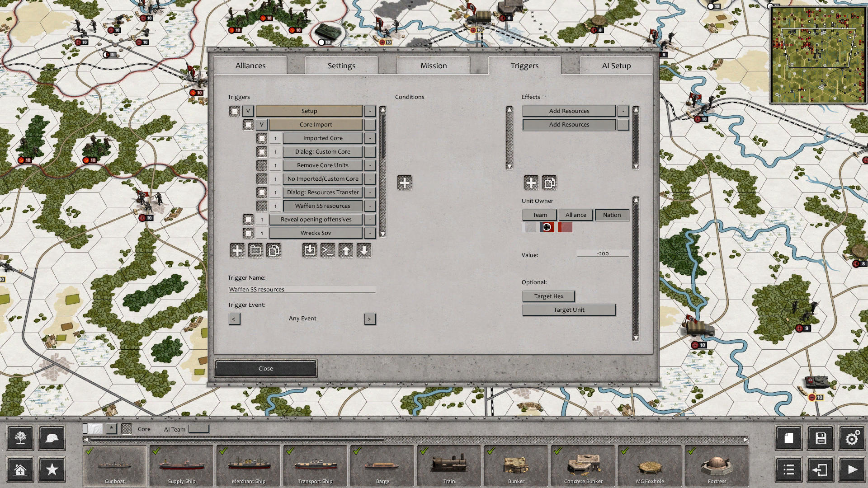Pick the Concrete Bunker unit
This screenshot has height=488, width=868.
point(583,465)
